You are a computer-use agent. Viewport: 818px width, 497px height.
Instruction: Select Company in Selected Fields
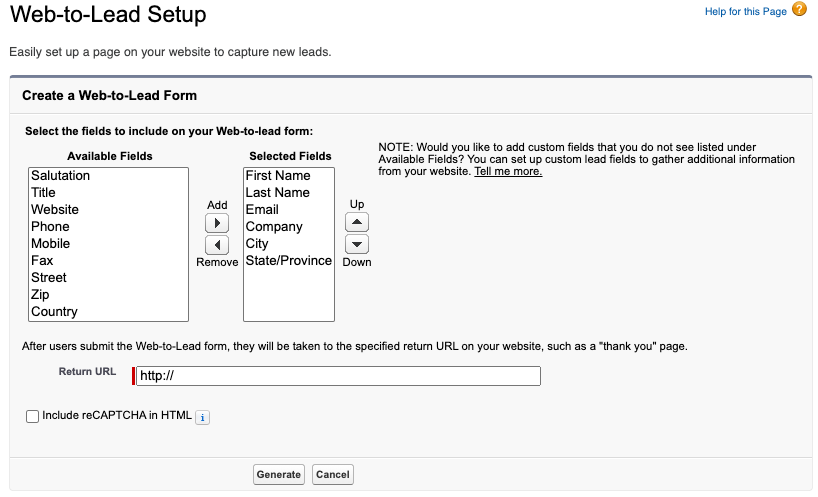point(274,227)
